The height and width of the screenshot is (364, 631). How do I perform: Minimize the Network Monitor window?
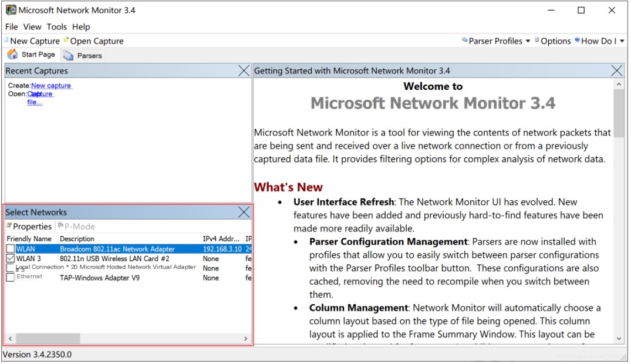pyautogui.click(x=552, y=11)
